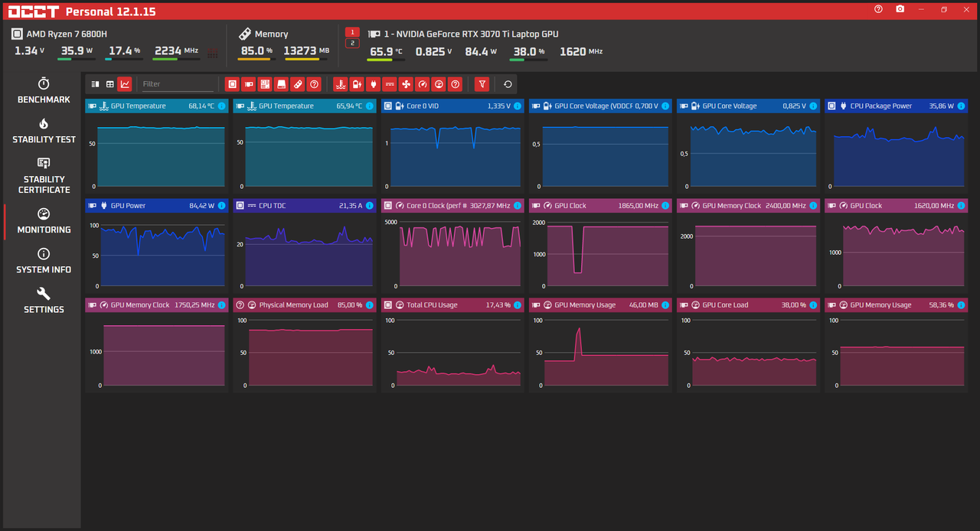980x531 pixels.
Task: Toggle clock frequency gauge filter icon
Action: tap(423, 84)
